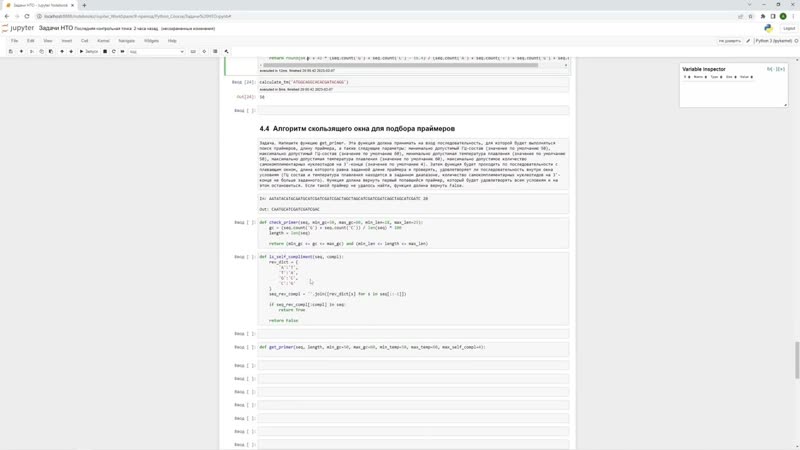Click the Variable Inspector collapse controls
This screenshot has width=800, height=450.
(x=776, y=69)
